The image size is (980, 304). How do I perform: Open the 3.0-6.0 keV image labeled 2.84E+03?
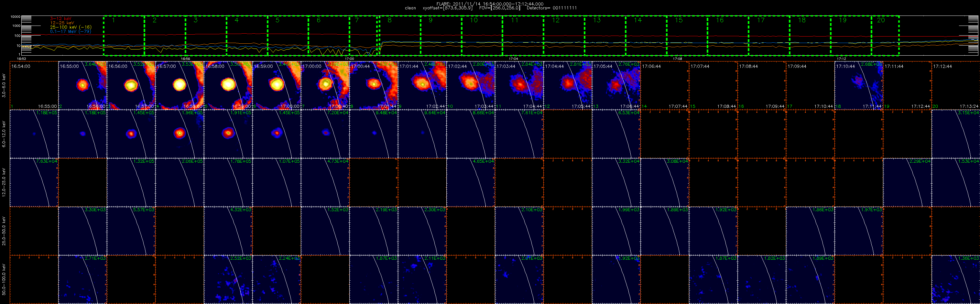point(519,85)
